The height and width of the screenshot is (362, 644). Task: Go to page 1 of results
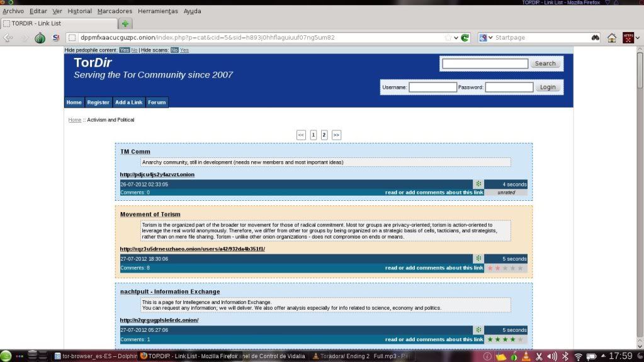[314, 135]
